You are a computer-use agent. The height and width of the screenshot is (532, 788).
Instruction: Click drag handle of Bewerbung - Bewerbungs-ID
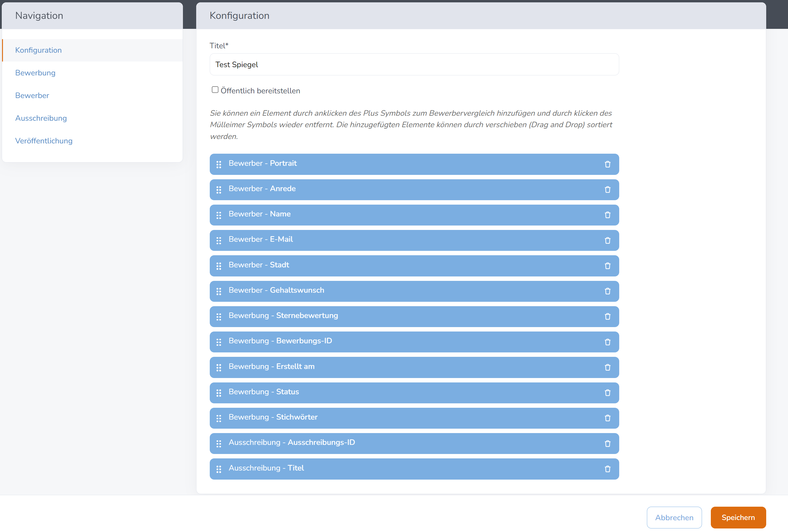tap(219, 342)
